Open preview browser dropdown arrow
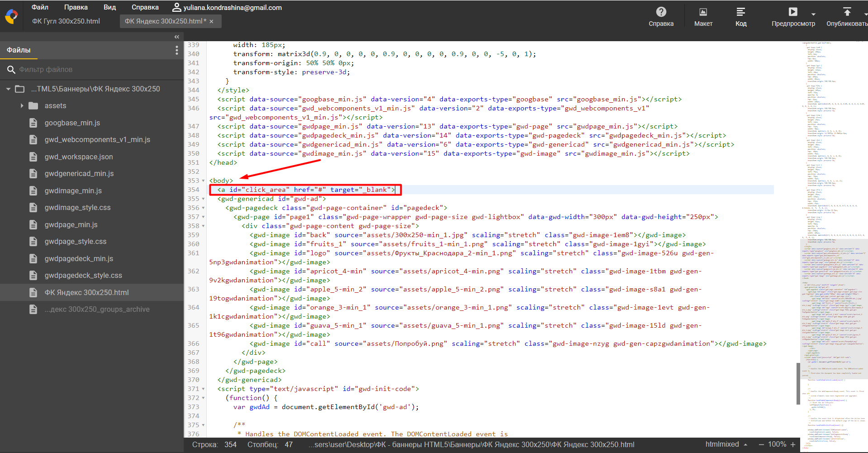The height and width of the screenshot is (453, 868). [813, 14]
